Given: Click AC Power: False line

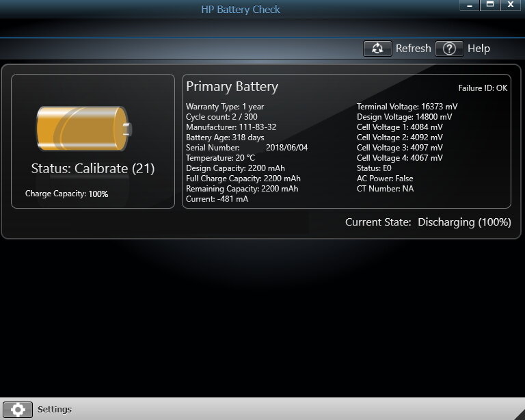Looking at the screenshot, I should pos(385,179).
